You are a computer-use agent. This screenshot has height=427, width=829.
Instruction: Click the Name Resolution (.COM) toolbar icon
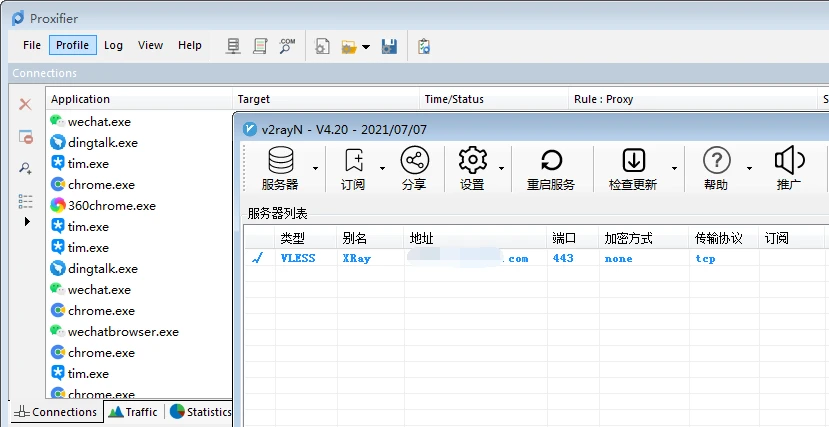pos(287,46)
